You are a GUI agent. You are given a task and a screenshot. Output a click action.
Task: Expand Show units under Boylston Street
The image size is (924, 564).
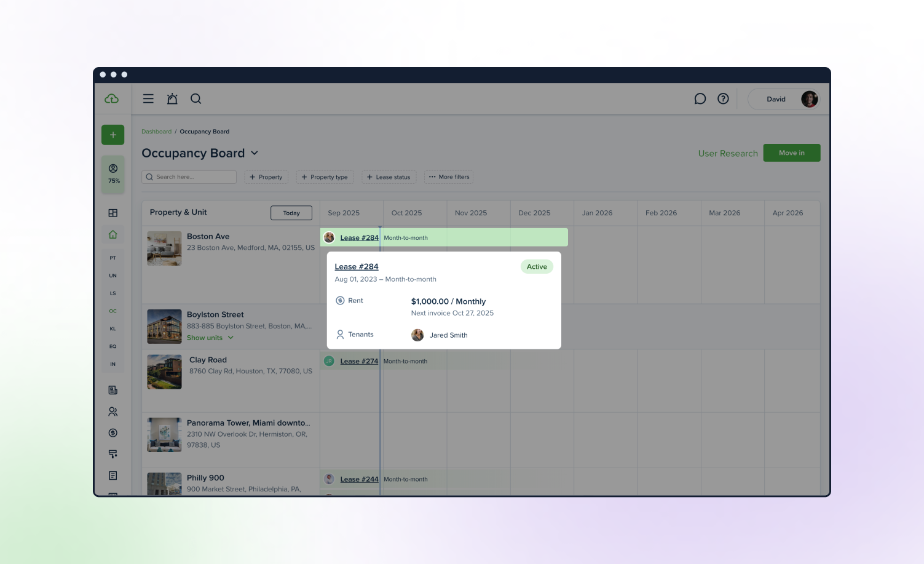tap(210, 338)
